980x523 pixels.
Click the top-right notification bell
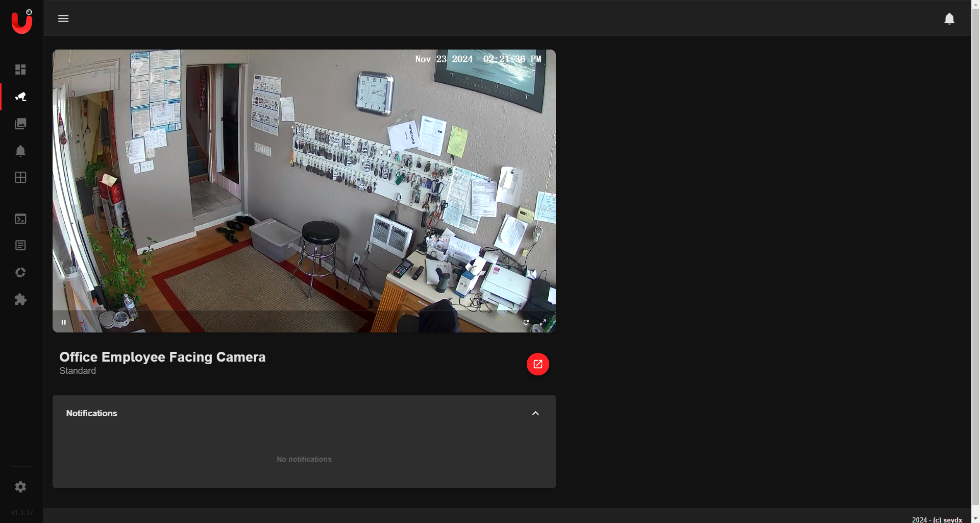click(x=949, y=19)
